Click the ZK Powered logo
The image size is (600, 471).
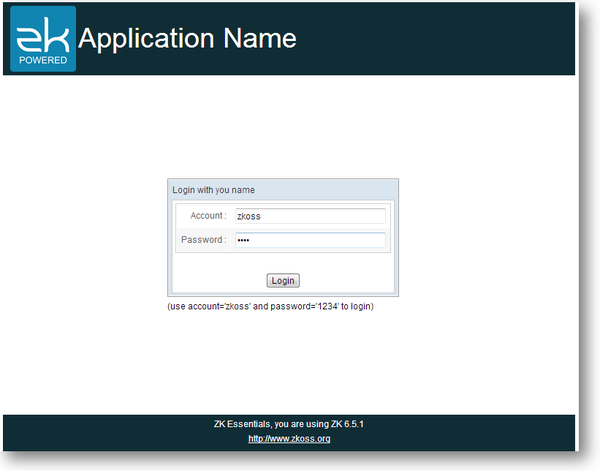[43, 39]
